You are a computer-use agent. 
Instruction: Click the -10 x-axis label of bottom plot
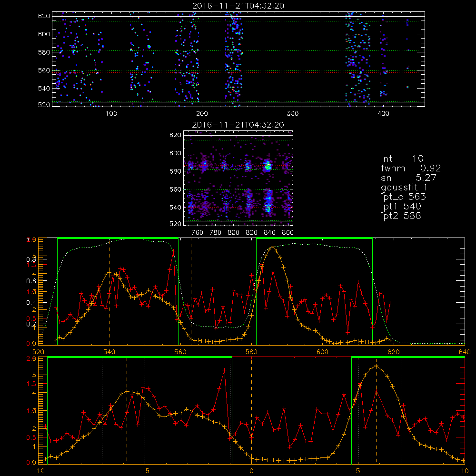(x=38, y=471)
